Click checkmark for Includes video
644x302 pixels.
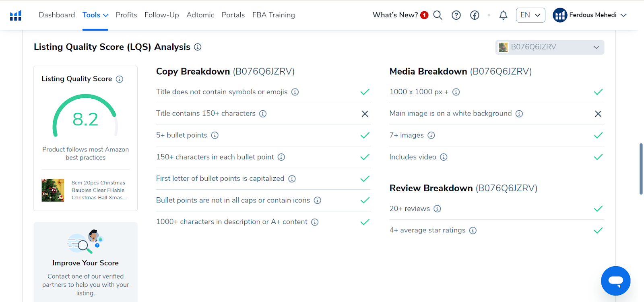[x=598, y=157]
